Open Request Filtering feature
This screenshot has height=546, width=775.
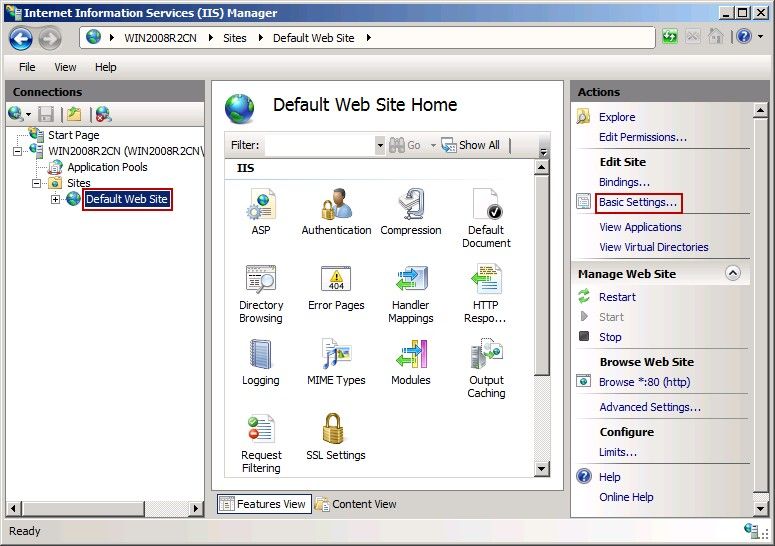tap(261, 444)
